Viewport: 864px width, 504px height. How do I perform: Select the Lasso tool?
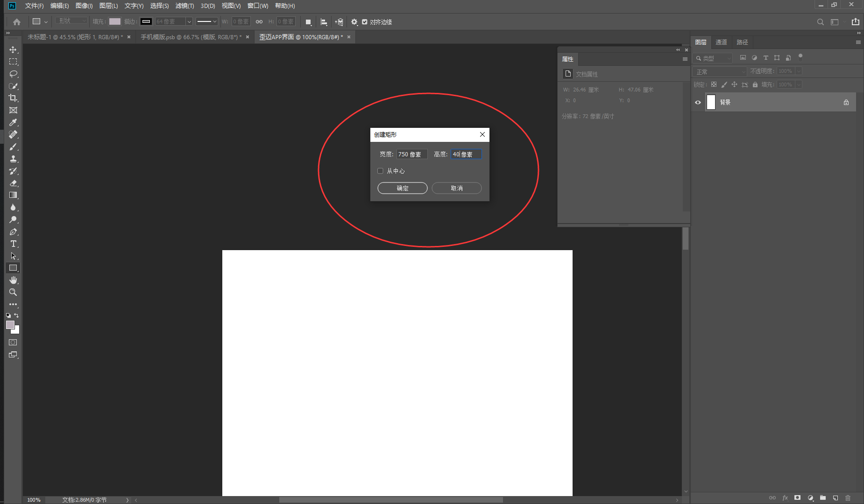click(13, 74)
